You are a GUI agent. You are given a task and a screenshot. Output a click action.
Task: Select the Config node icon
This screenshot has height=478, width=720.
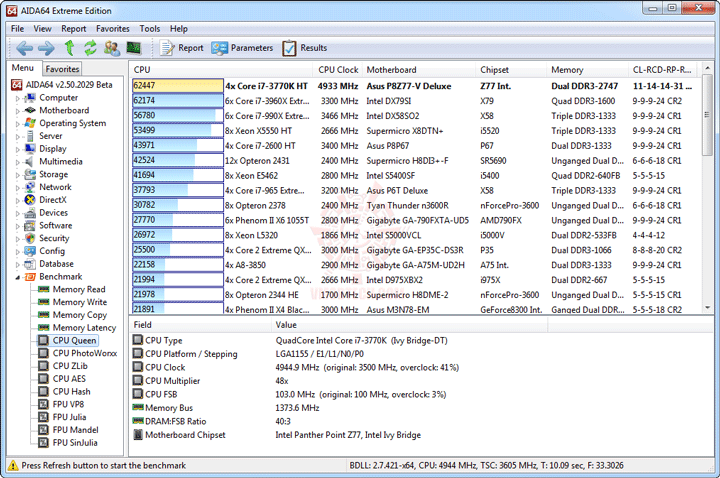point(30,251)
